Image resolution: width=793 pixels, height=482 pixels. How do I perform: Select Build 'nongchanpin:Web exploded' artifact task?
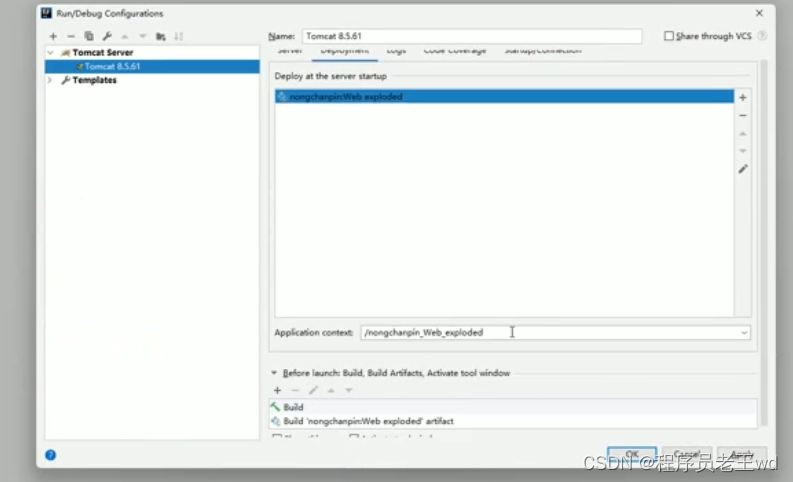pos(513,421)
